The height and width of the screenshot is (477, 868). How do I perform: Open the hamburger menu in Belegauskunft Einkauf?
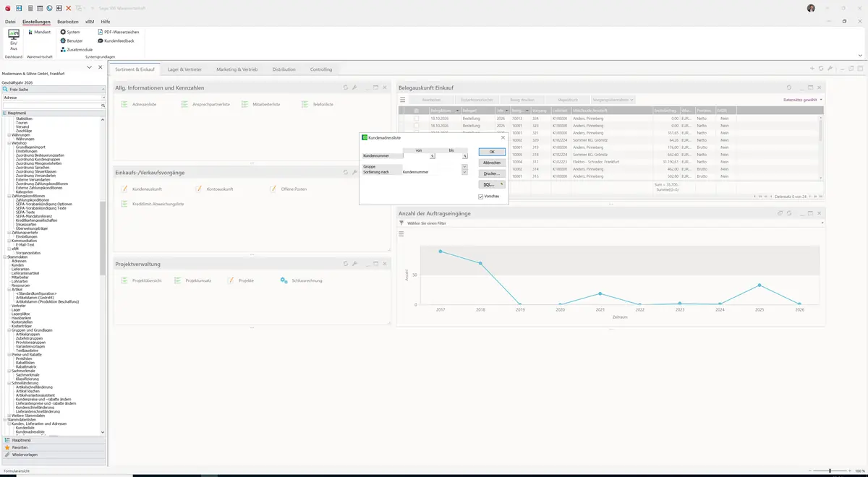[403, 99]
